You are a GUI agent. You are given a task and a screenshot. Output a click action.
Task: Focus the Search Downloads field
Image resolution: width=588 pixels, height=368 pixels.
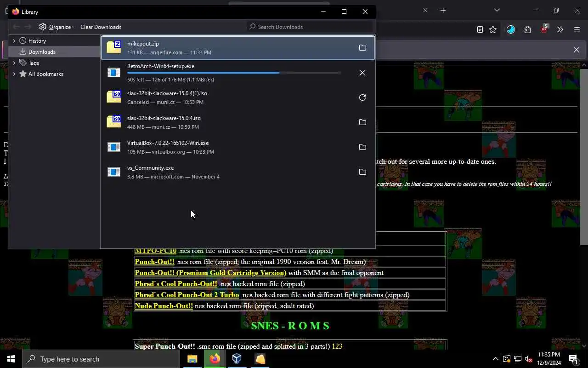click(x=309, y=27)
